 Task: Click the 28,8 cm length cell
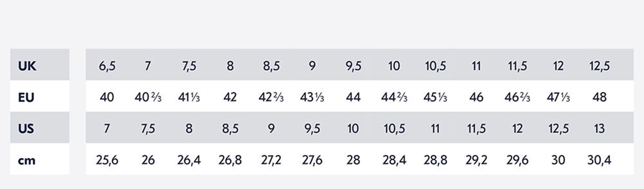[x=435, y=160]
